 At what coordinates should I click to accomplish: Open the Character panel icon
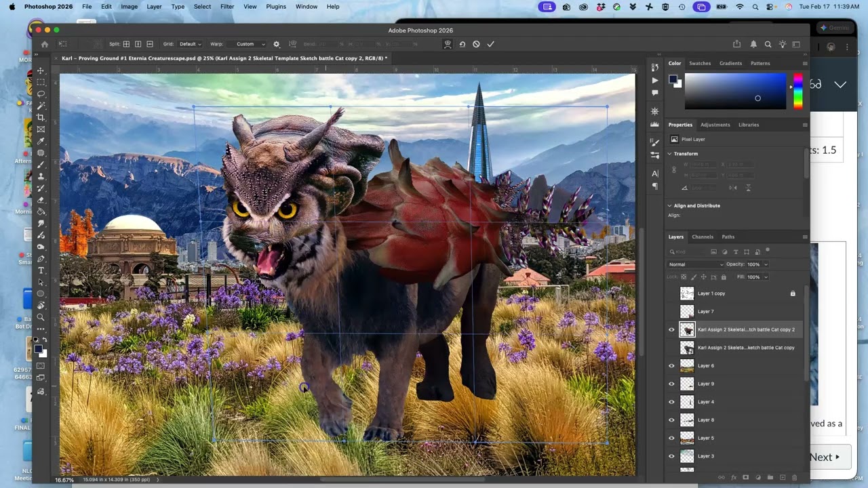pyautogui.click(x=654, y=173)
